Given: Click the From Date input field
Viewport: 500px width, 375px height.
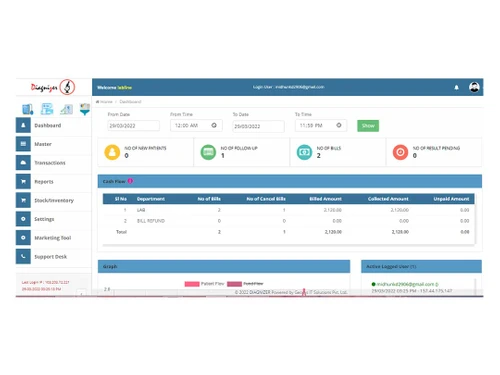Looking at the screenshot, I should tap(133, 126).
